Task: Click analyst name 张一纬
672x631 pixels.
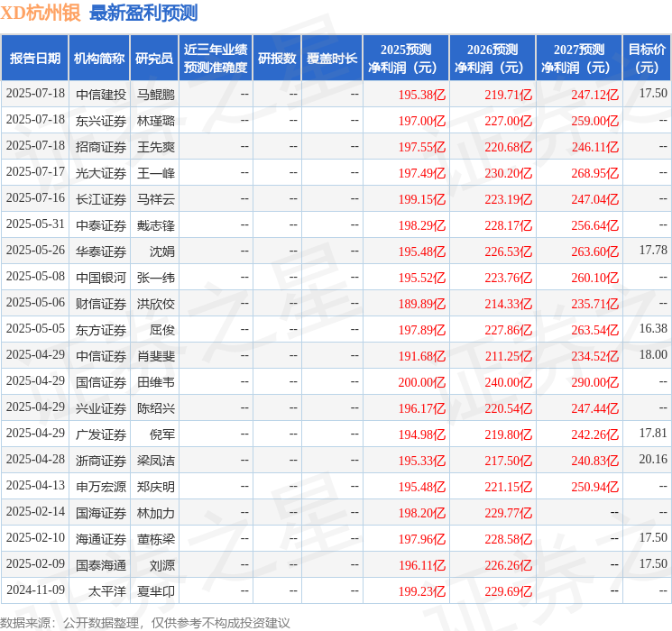Action: (156, 278)
